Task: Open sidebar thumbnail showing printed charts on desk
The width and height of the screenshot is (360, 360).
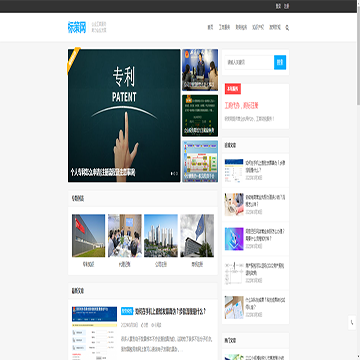Action: click(x=234, y=307)
